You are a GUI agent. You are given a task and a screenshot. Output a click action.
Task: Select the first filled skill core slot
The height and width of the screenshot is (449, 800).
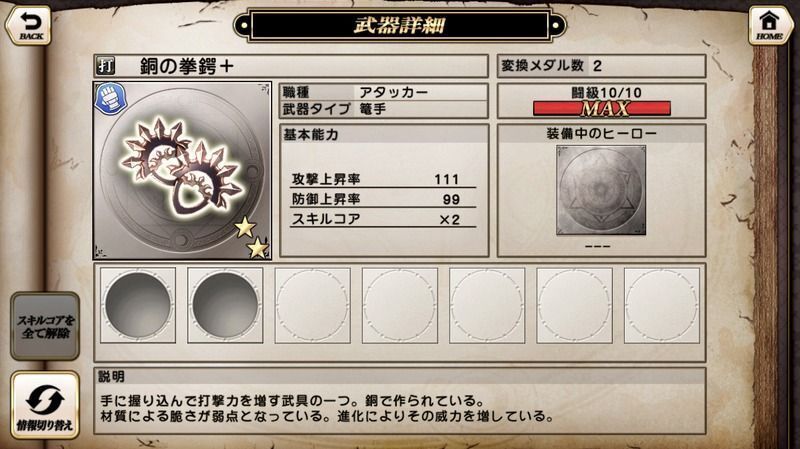138,305
